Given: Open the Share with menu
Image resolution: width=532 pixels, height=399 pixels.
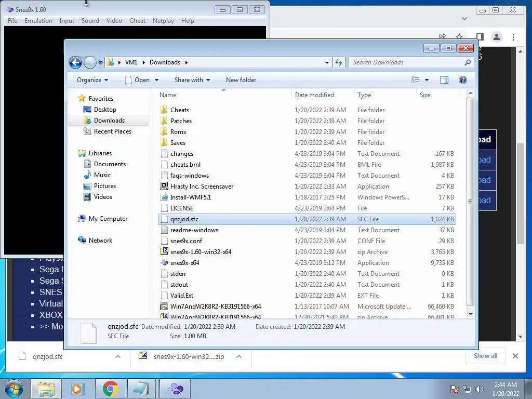Looking at the screenshot, I should (192, 80).
